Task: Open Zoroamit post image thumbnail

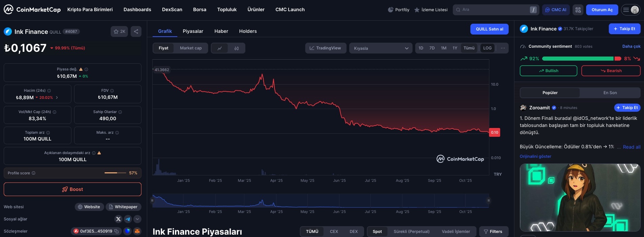Action: [x=580, y=198]
